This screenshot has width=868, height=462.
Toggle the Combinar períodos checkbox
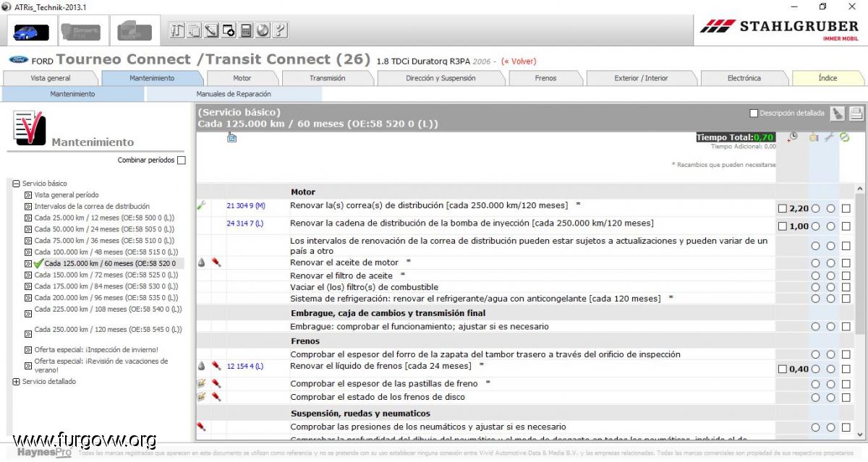[x=182, y=161]
